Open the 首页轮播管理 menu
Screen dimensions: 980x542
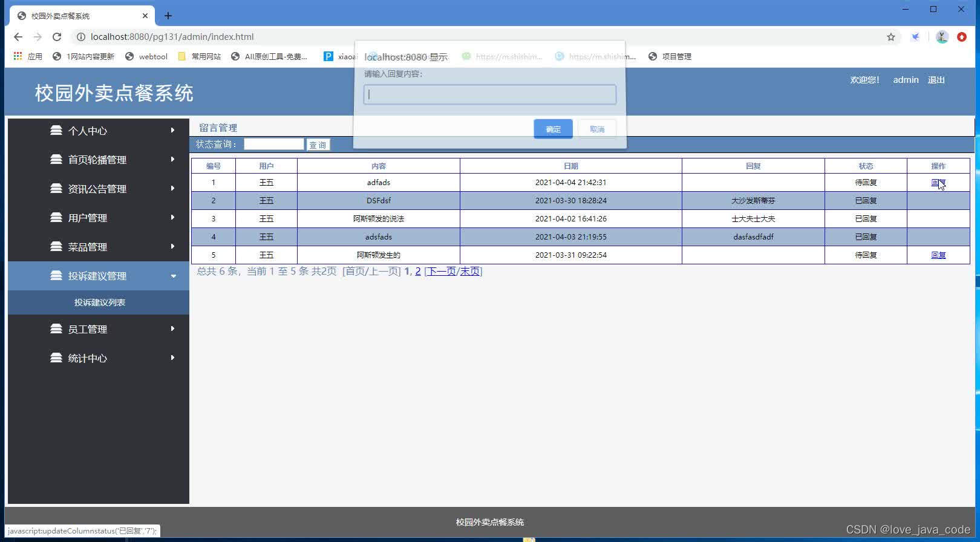tap(99, 160)
